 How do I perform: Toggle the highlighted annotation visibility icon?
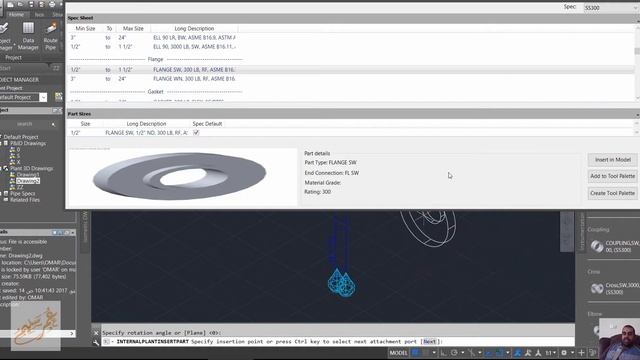[x=517, y=353]
